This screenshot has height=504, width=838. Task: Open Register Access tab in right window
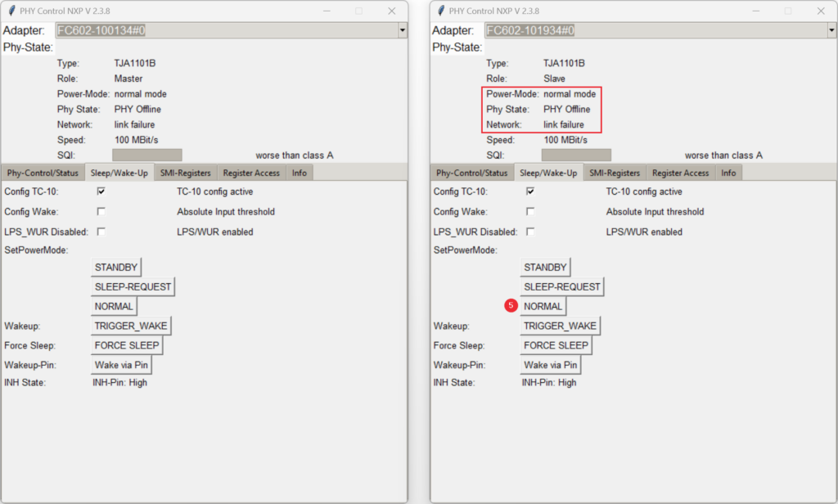coord(680,173)
